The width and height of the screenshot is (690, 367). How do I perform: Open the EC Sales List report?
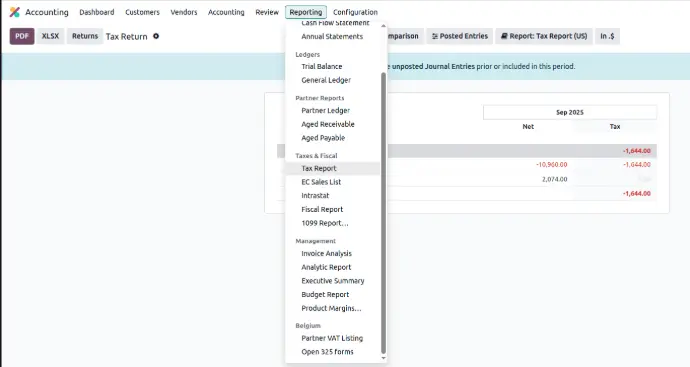click(321, 182)
